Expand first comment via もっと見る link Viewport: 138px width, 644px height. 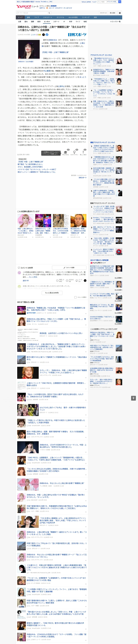[33, 277]
